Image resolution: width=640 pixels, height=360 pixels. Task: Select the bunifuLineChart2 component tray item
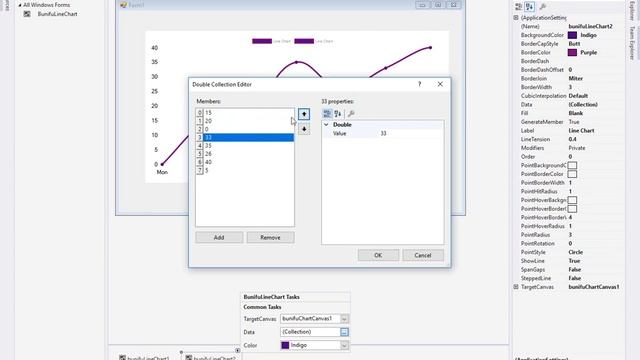pos(210,358)
